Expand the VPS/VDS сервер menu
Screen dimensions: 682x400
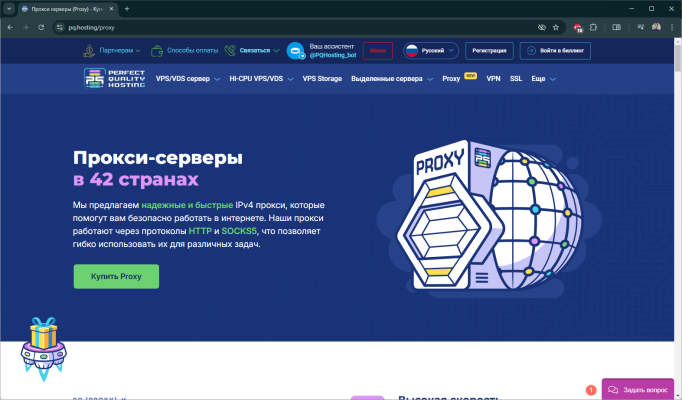tap(188, 78)
